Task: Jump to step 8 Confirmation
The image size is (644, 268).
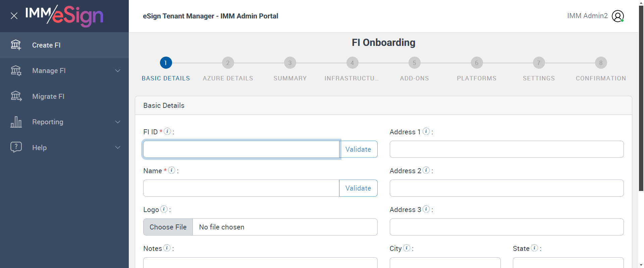Action: pyautogui.click(x=601, y=63)
